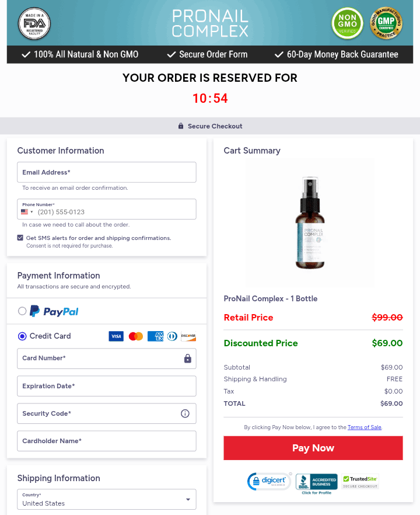The image size is (420, 515).
Task: Open the Terms of Sale link
Action: pos(364,427)
